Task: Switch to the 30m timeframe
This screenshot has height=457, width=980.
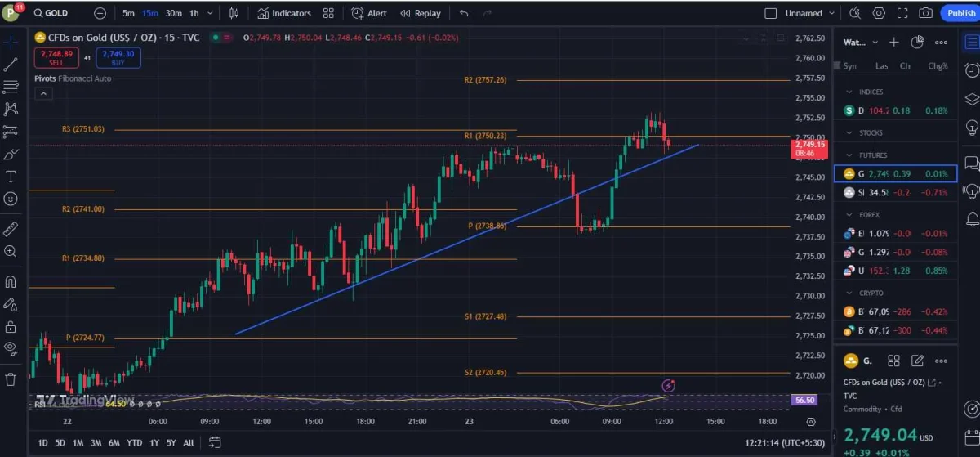Action: [x=173, y=13]
